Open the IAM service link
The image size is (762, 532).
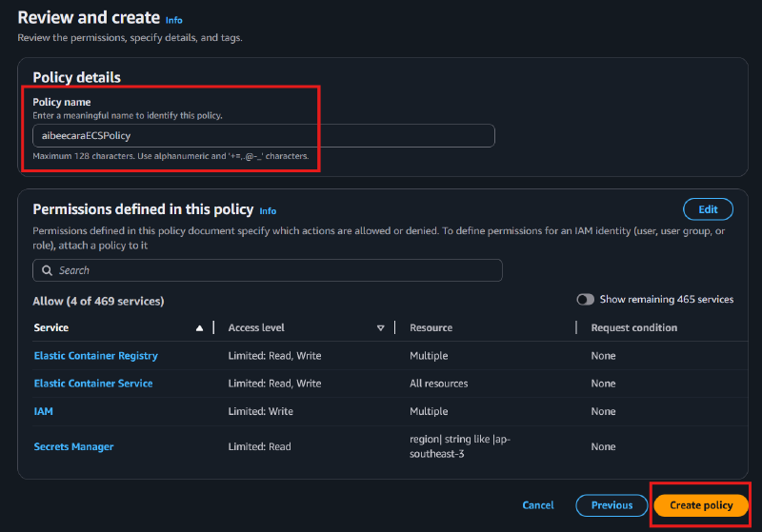pos(43,412)
